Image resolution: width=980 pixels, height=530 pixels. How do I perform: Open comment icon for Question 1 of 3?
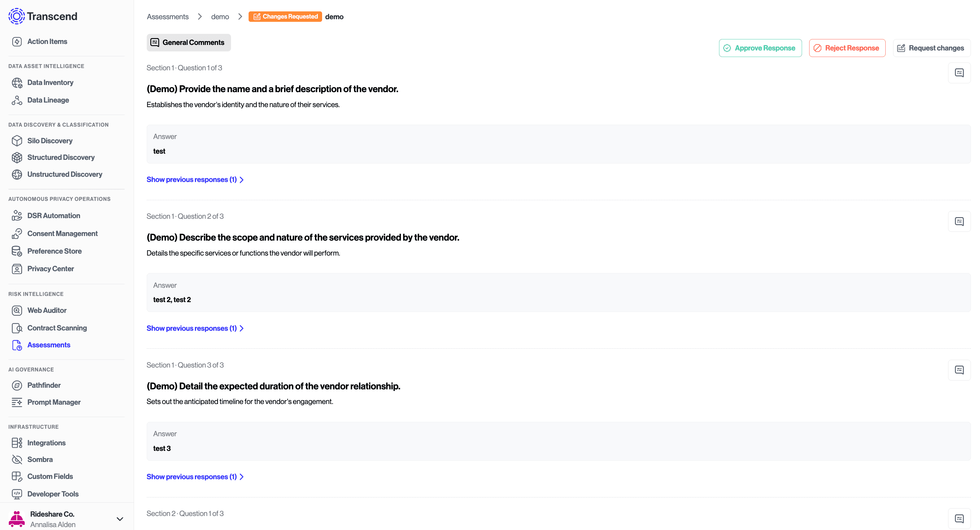[959, 73]
